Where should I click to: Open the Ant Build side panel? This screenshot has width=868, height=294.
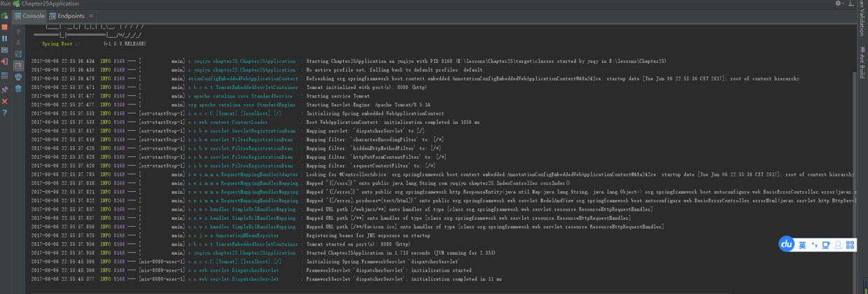pos(862,63)
